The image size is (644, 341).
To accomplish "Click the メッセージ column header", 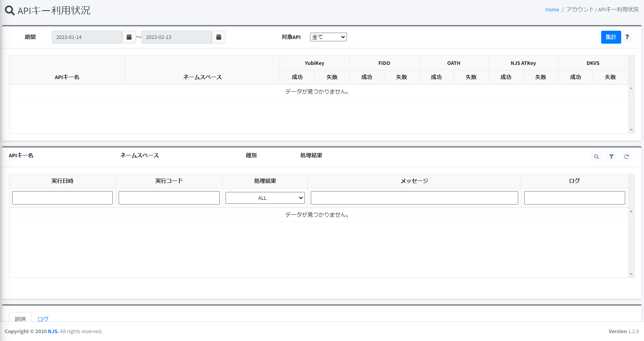I will [415, 181].
